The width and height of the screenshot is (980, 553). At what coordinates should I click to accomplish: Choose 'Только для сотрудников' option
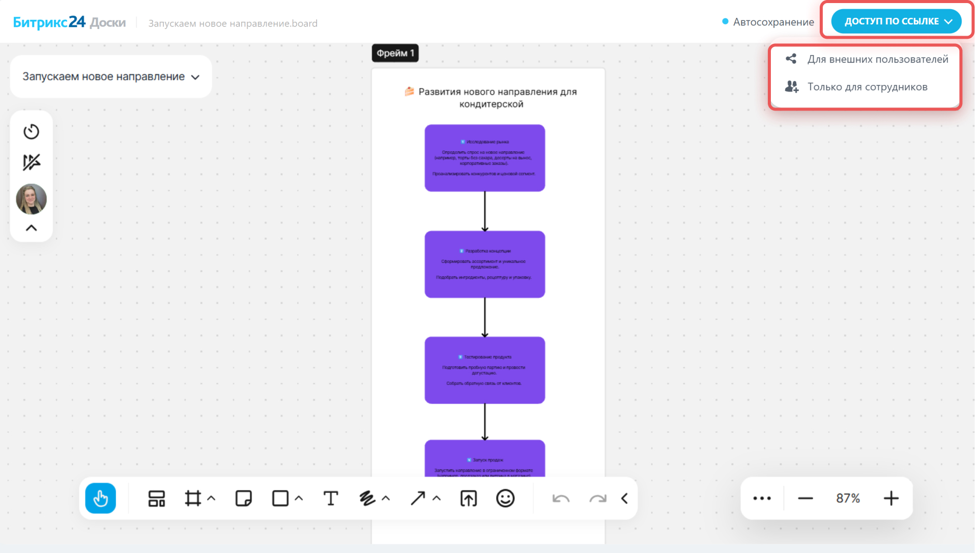[867, 87]
